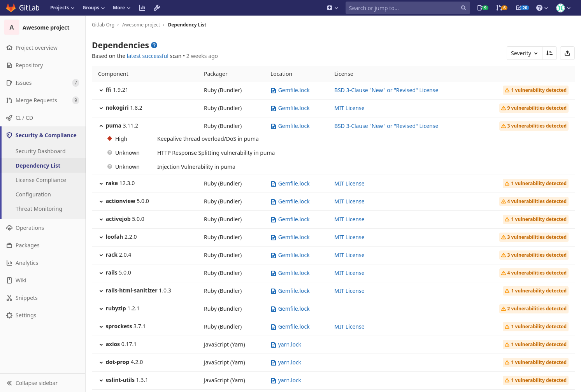Open the Severity sort dropdown

tap(524, 53)
